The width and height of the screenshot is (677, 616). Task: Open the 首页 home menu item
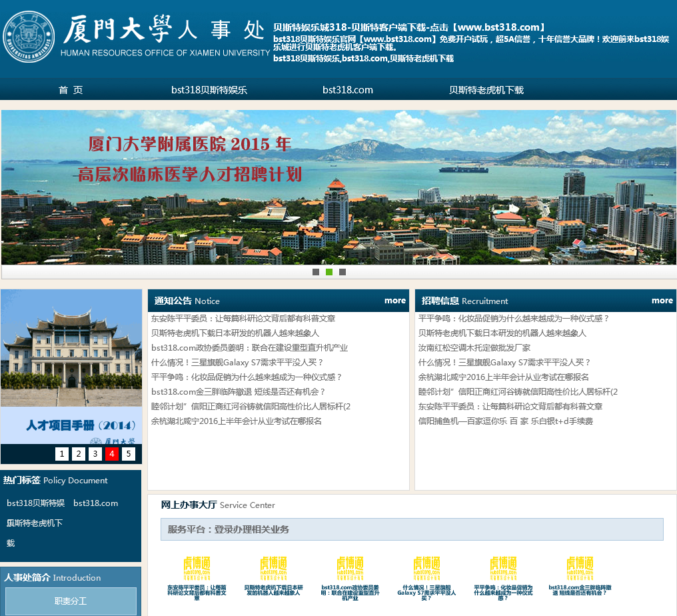coord(71,90)
